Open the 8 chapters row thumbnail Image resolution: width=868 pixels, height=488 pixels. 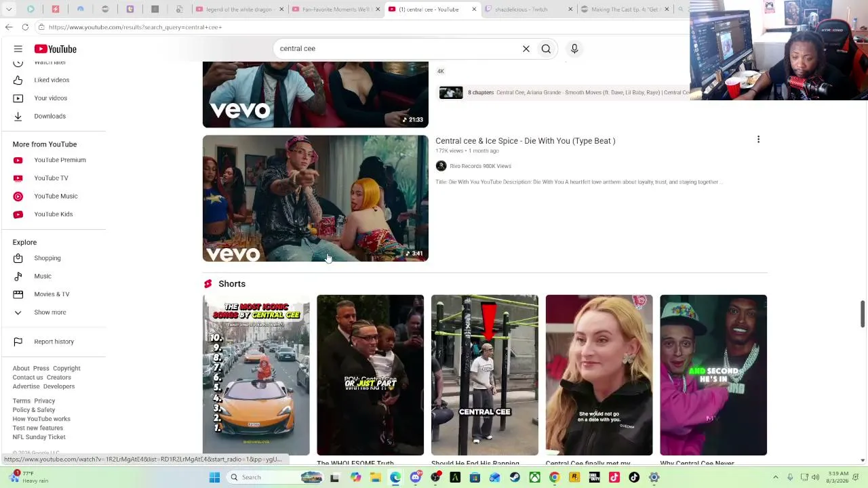tap(451, 93)
